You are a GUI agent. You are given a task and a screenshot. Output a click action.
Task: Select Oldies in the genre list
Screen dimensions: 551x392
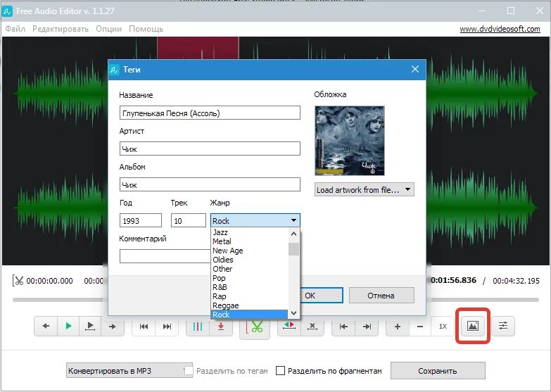250,260
